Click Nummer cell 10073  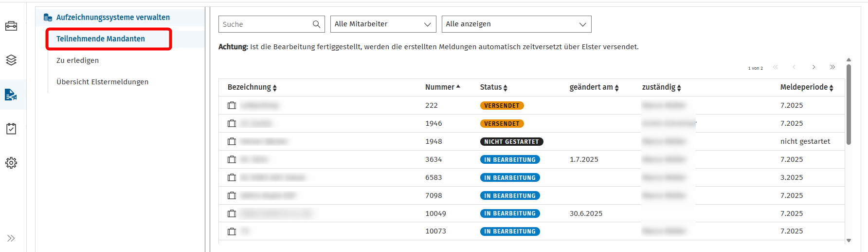[435, 231]
